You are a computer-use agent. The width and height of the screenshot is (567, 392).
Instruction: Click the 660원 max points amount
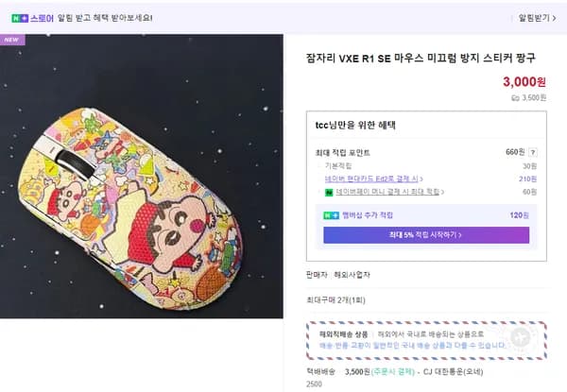click(x=515, y=152)
